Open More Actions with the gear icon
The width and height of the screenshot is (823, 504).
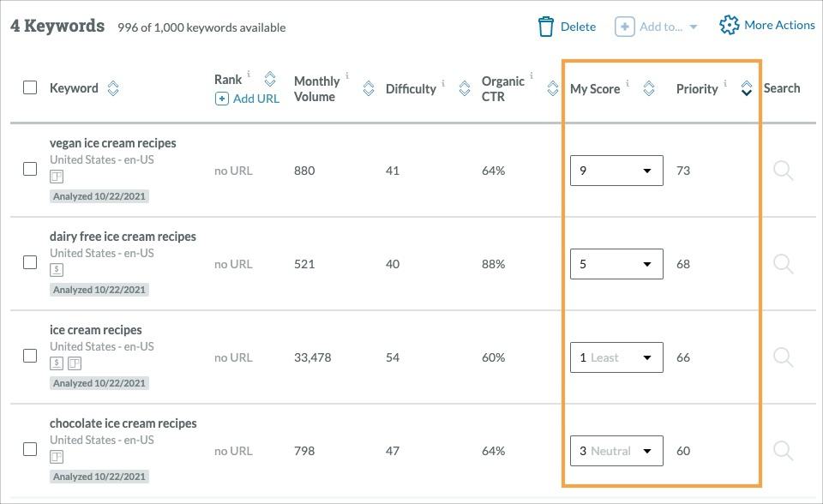tap(730, 25)
